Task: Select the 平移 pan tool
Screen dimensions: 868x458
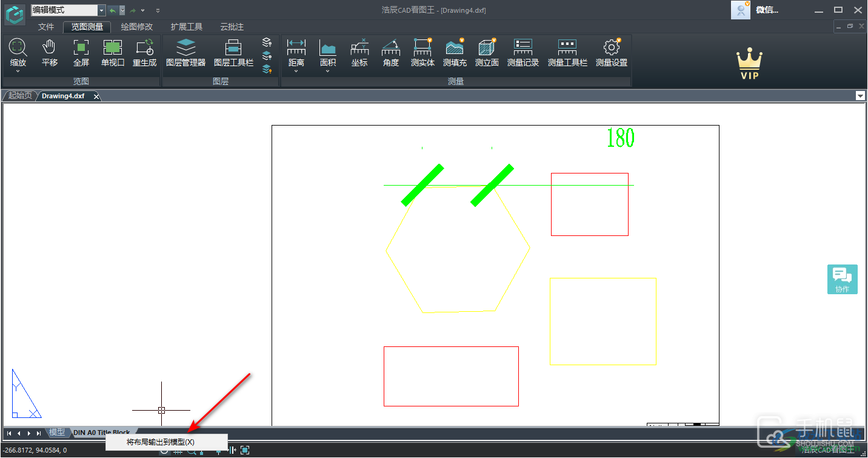Action: click(x=50, y=52)
